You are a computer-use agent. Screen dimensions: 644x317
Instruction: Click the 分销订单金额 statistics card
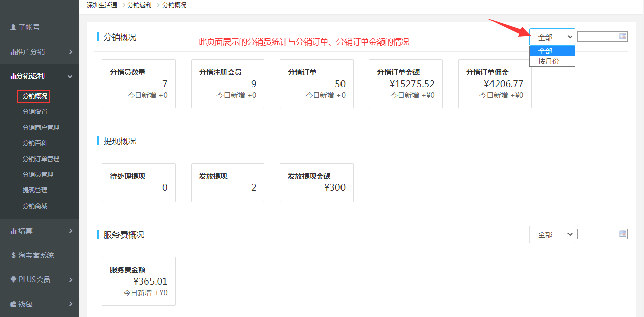tap(405, 84)
